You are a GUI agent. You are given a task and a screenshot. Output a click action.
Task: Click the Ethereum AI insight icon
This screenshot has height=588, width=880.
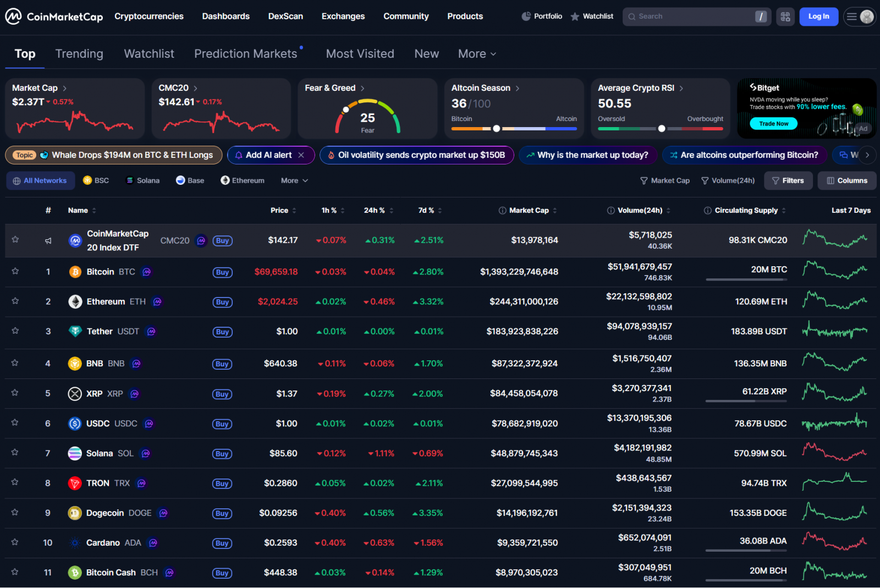click(x=157, y=302)
